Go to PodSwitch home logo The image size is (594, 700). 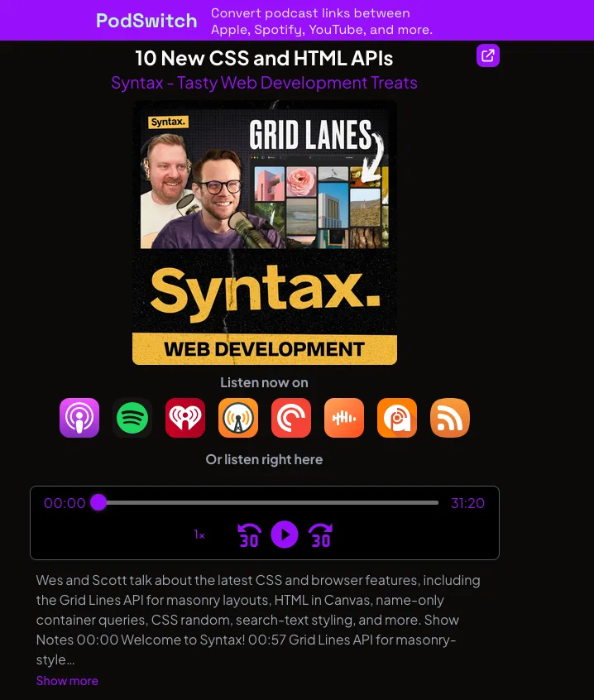[146, 21]
